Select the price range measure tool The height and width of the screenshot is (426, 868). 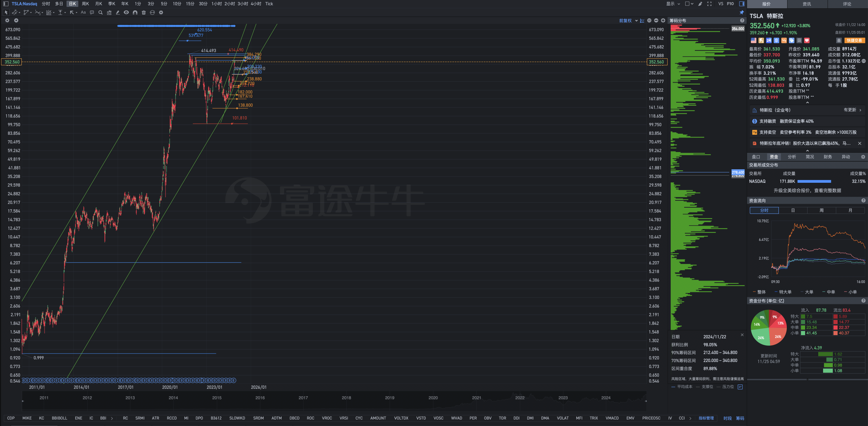click(60, 12)
